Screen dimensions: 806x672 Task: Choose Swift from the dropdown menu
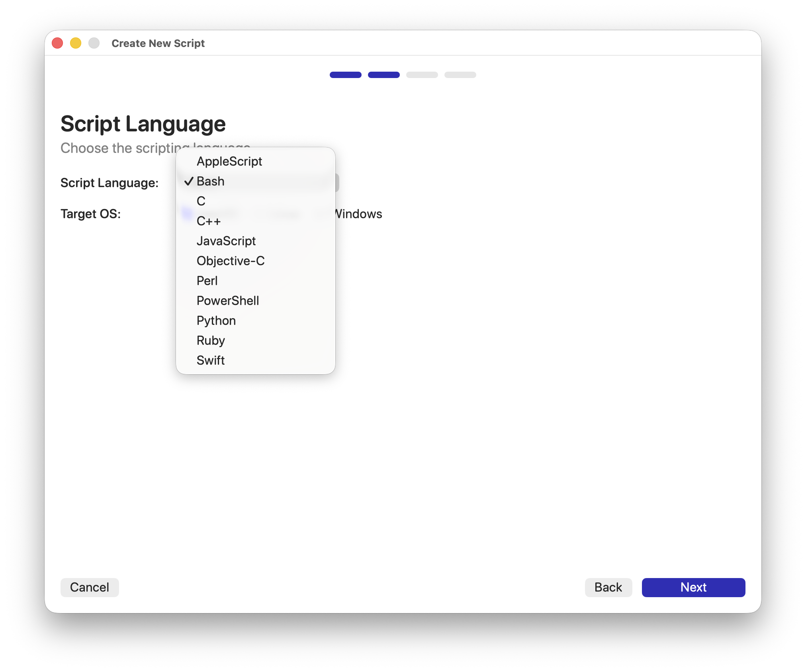click(x=211, y=360)
